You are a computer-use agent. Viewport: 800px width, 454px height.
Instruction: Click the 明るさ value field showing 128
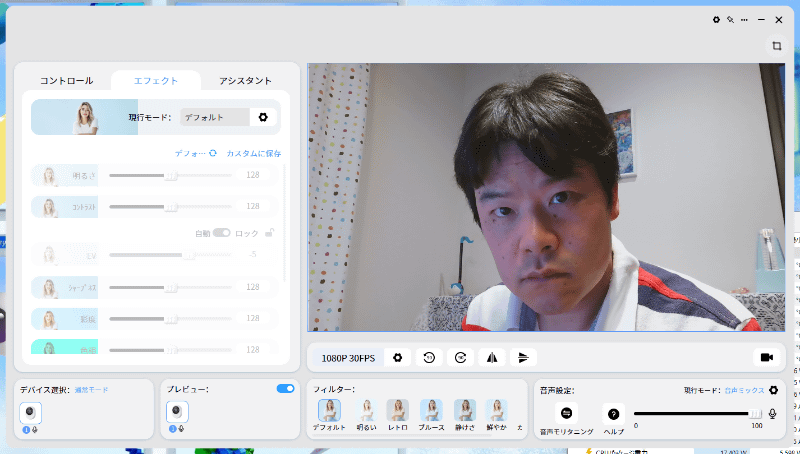pos(253,175)
